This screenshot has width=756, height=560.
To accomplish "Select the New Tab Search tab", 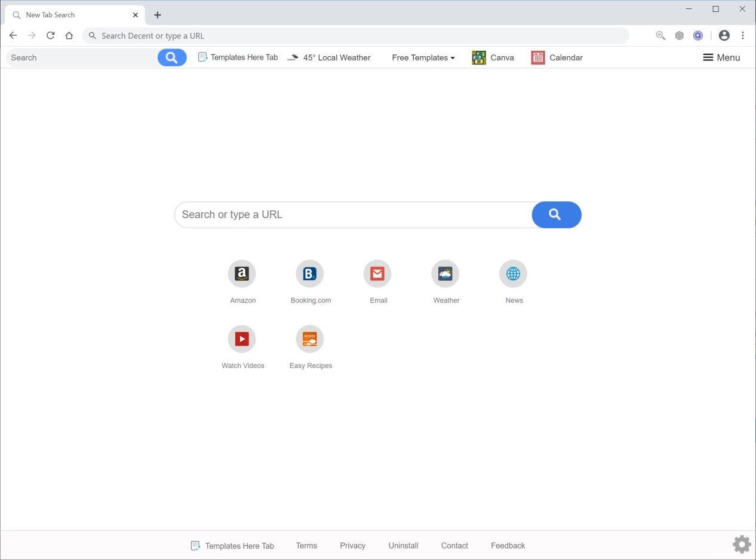I will [x=75, y=15].
